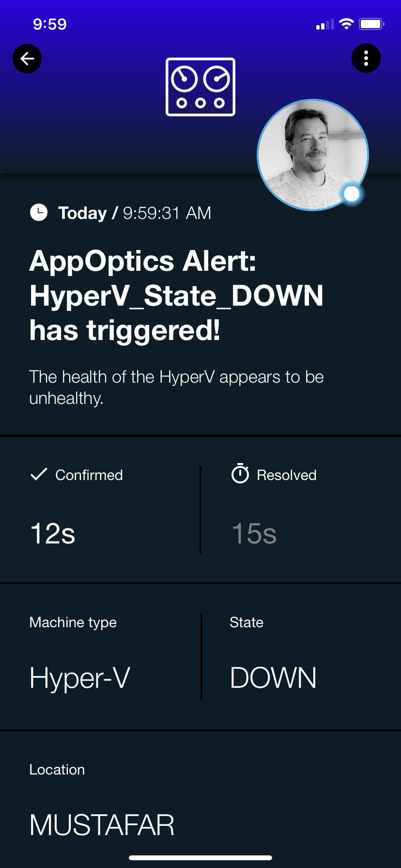401x868 pixels.
Task: Tap the back arrow button
Action: click(27, 59)
